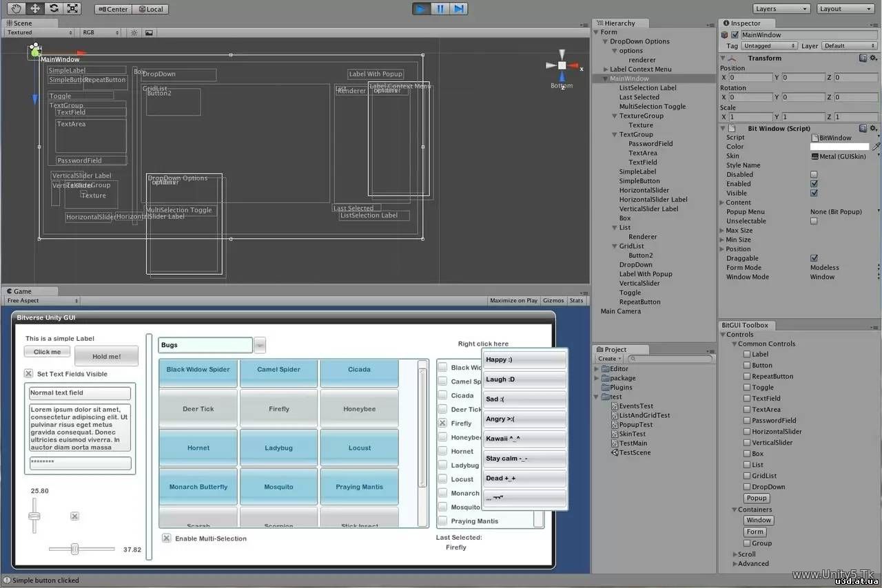Open the Free Aspect dropdown
Screen dimensions: 882x588
coord(42,301)
